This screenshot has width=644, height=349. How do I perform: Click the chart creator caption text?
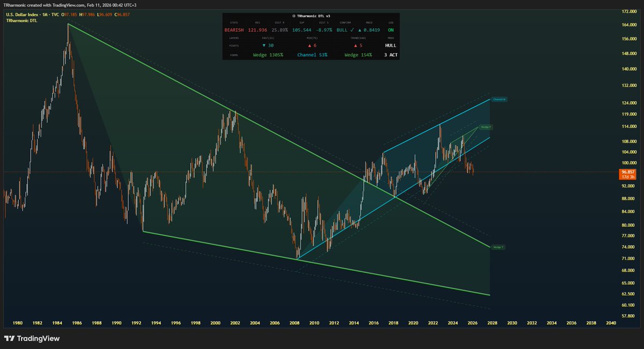coord(70,4)
